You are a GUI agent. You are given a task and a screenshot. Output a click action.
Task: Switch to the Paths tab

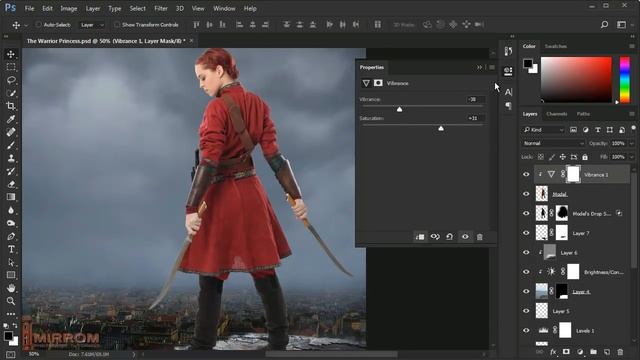pyautogui.click(x=583, y=114)
